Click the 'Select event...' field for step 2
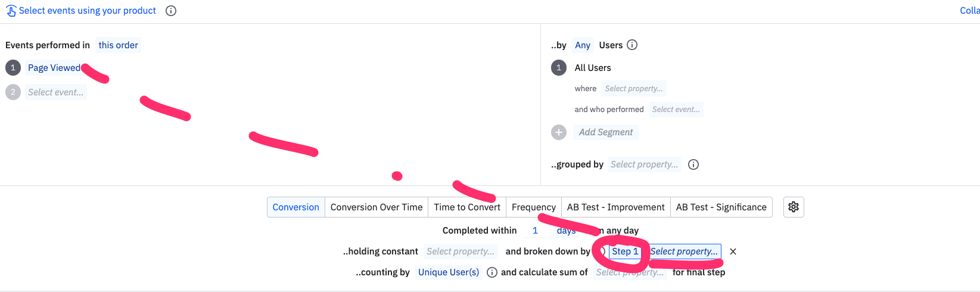Screen dimensions: 980x292 (55, 92)
